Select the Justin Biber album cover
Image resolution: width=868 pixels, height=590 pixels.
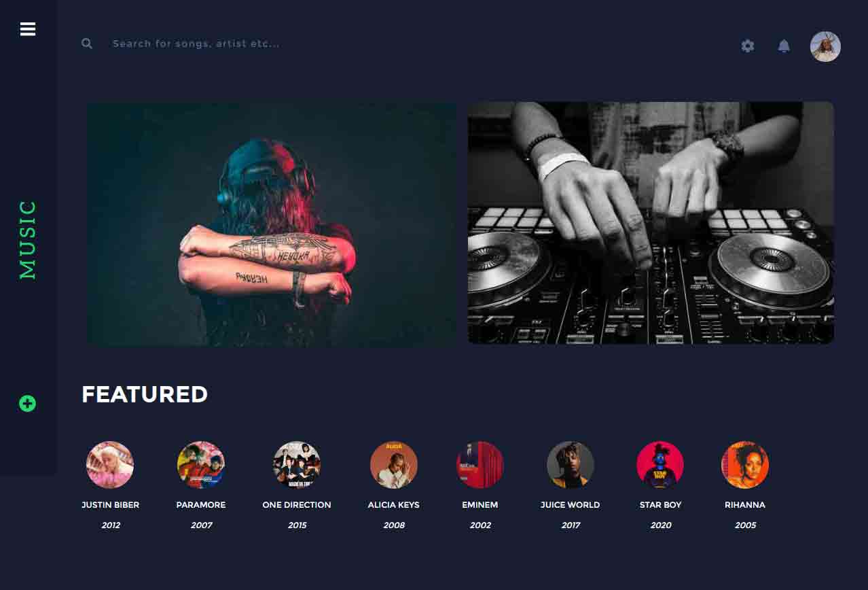click(x=110, y=465)
